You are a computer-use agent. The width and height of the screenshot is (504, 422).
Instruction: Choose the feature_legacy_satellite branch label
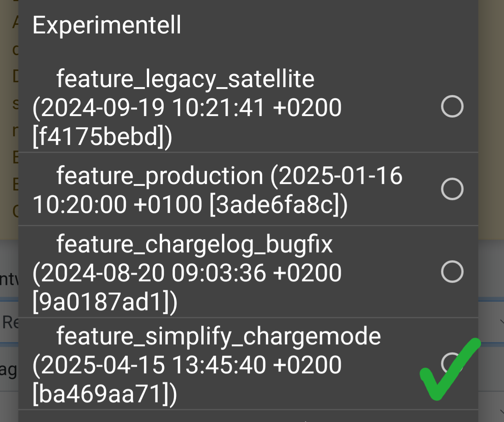pyautogui.click(x=185, y=79)
